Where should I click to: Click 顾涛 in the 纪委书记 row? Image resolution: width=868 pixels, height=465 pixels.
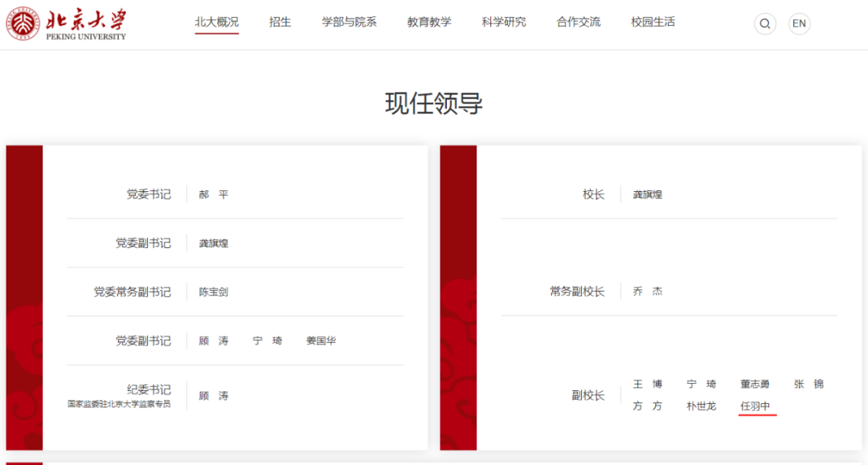coord(214,396)
